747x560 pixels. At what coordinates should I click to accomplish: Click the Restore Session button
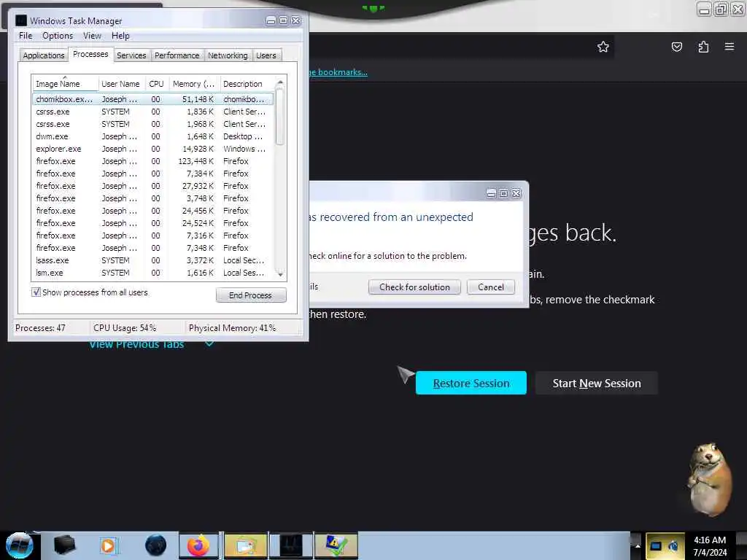coord(471,383)
